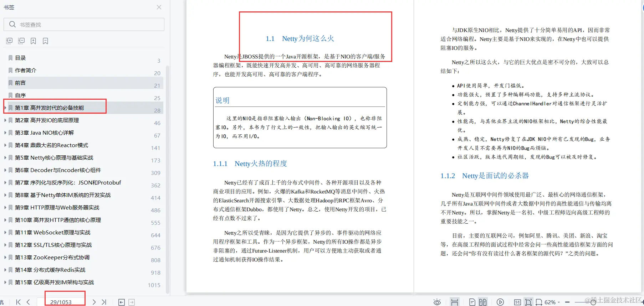
Task: Toggle eye protection mode
Action: pyautogui.click(x=437, y=302)
